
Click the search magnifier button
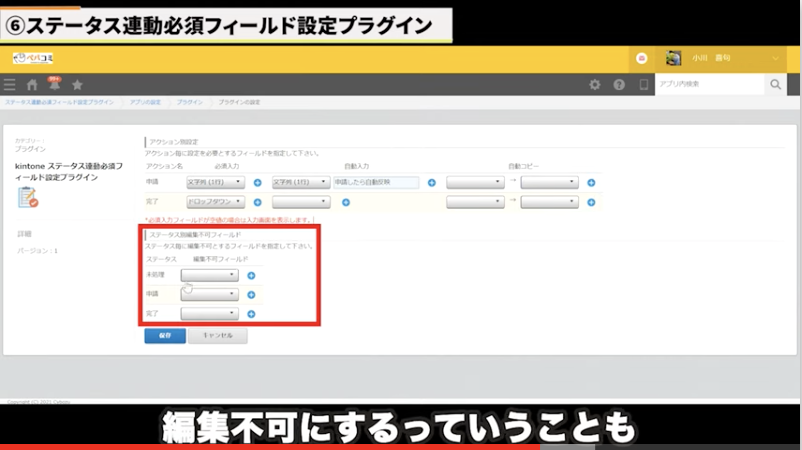click(x=776, y=85)
